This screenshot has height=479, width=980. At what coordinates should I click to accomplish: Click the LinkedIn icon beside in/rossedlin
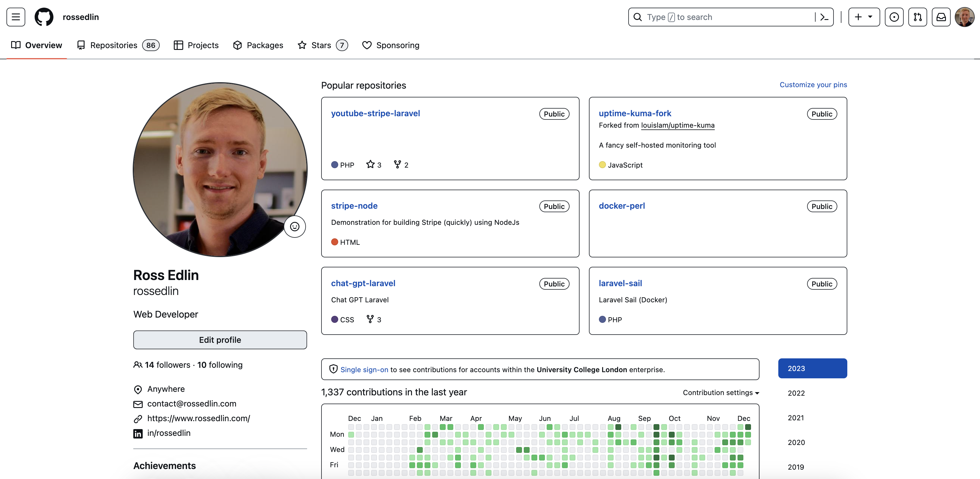[x=138, y=433]
